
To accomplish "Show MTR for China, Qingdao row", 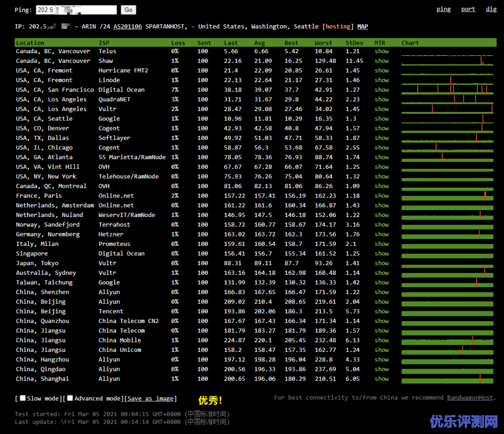I will click(x=382, y=369).
